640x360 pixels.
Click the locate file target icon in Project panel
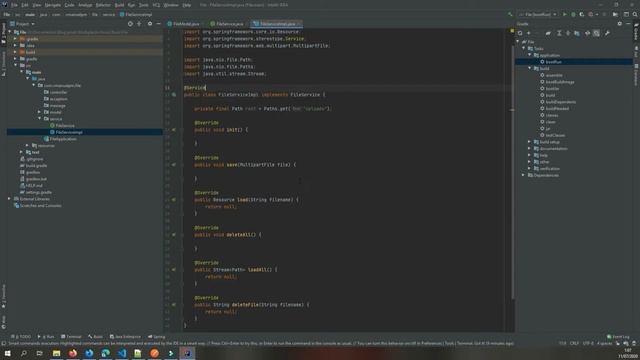[x=130, y=24]
